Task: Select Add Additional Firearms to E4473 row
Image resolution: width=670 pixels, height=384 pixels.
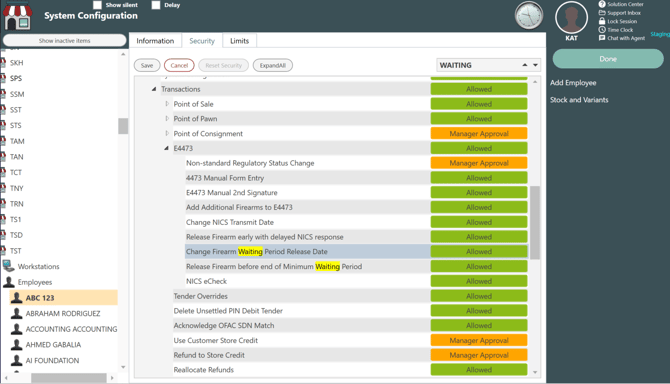Action: point(308,207)
